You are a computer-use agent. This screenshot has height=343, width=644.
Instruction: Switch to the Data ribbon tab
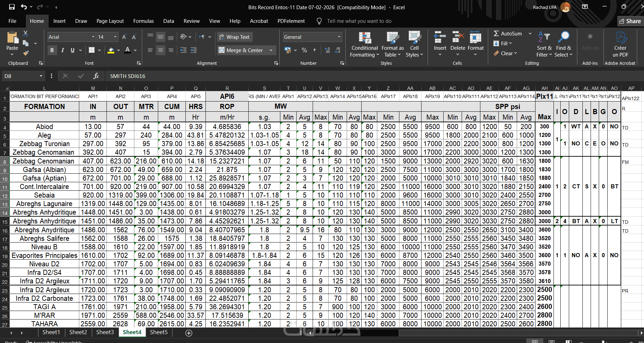168,21
